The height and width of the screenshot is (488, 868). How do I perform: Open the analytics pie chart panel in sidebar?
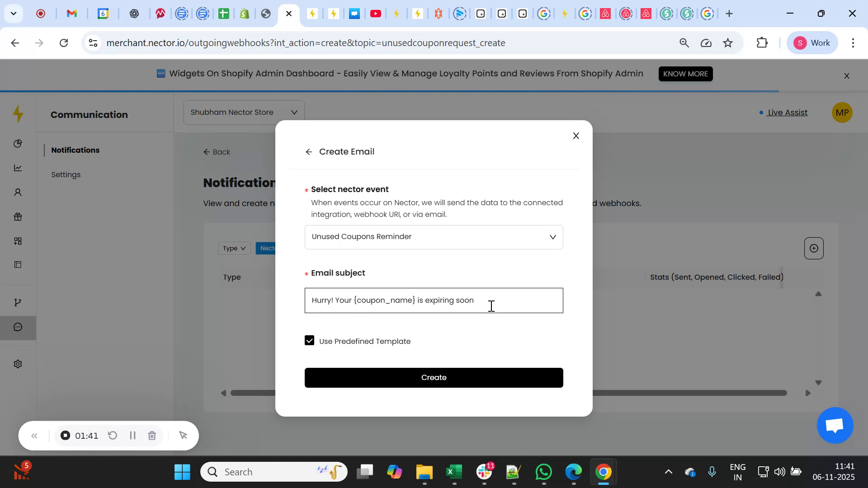point(18,143)
